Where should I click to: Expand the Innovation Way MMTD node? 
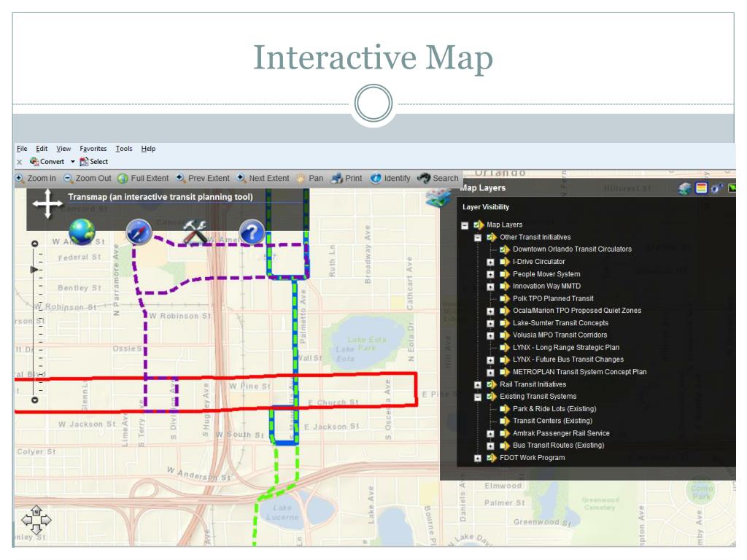tap(490, 287)
